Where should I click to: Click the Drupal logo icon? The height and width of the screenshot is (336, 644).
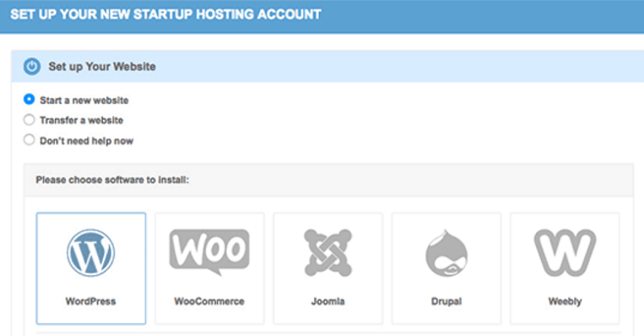click(x=446, y=253)
